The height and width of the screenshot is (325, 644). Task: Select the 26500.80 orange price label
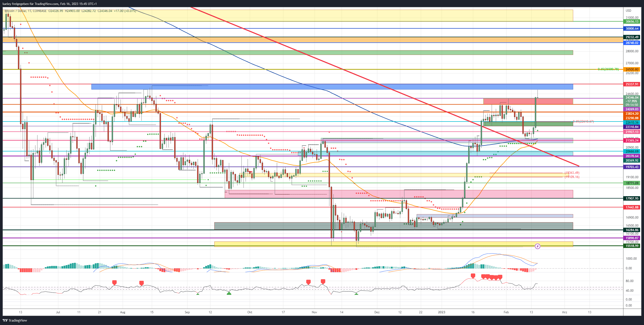[x=631, y=69]
